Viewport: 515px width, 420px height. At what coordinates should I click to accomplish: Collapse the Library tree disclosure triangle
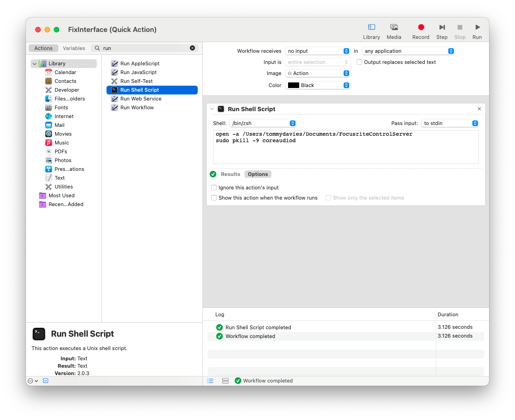[x=34, y=64]
